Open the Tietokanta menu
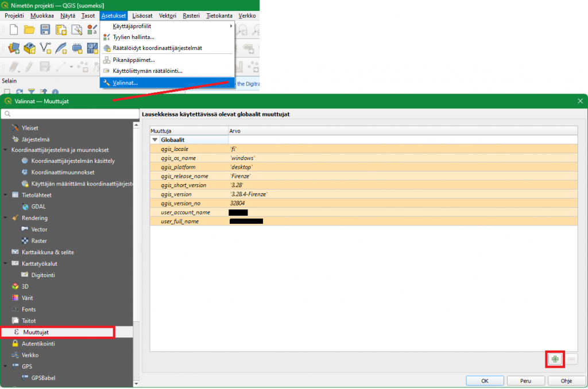This screenshot has height=389, width=588. [219, 15]
